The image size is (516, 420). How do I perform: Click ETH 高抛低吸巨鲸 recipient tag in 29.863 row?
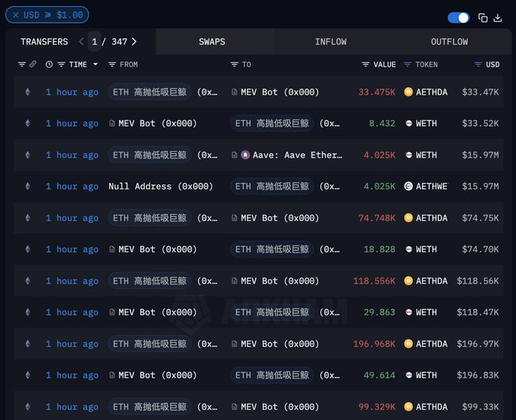tap(272, 312)
